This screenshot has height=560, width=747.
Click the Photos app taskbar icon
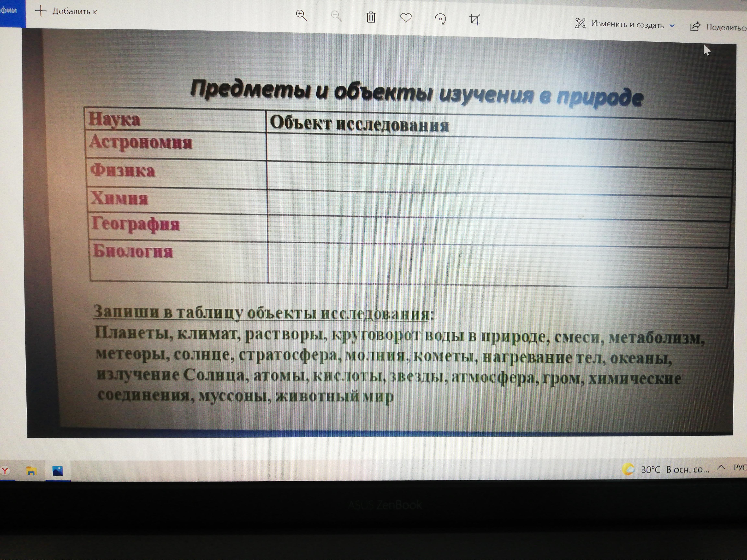click(57, 471)
